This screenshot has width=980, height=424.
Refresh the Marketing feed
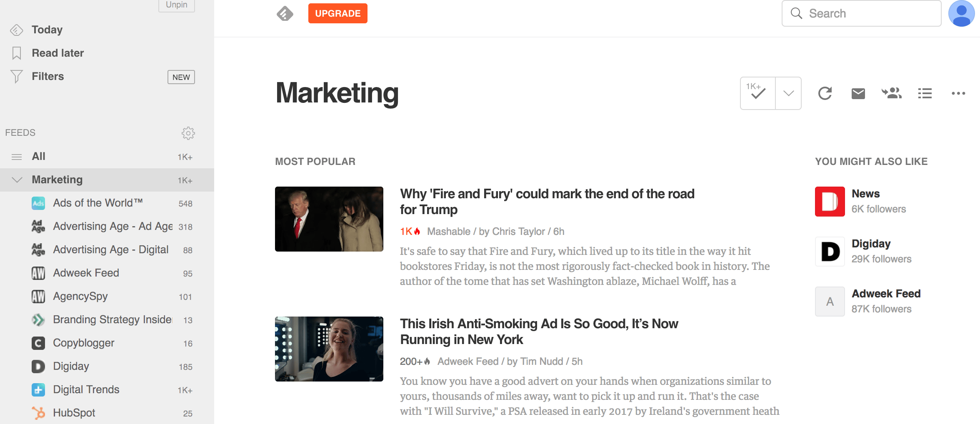coord(825,93)
